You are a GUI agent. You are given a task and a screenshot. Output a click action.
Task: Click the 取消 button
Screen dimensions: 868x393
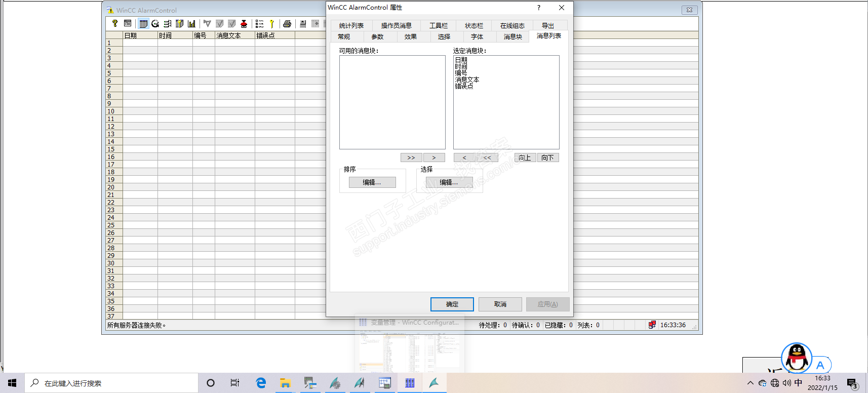point(500,304)
